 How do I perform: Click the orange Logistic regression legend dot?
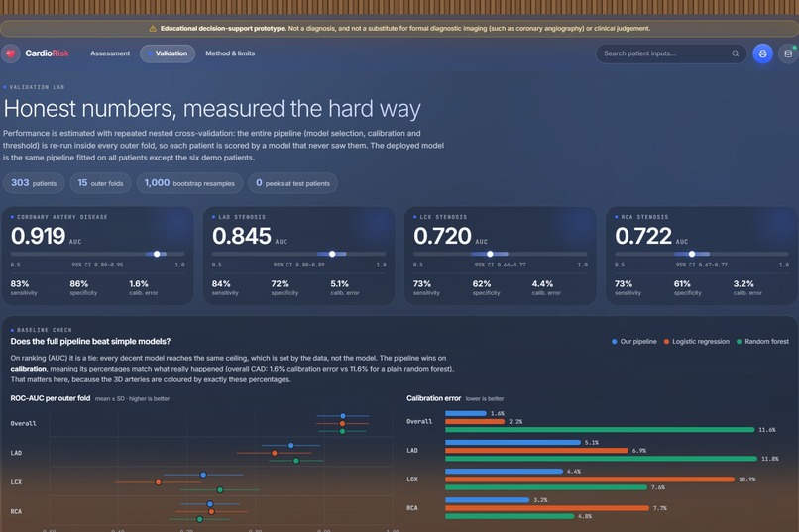click(x=666, y=342)
